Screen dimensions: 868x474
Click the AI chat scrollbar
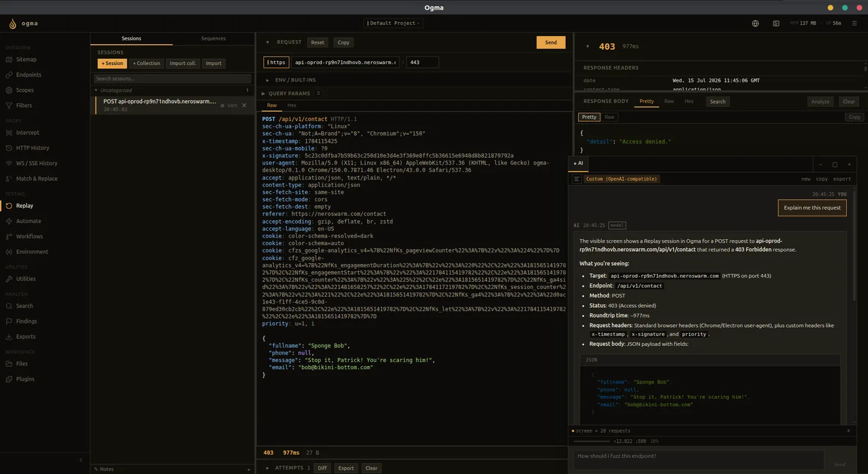coord(854,247)
